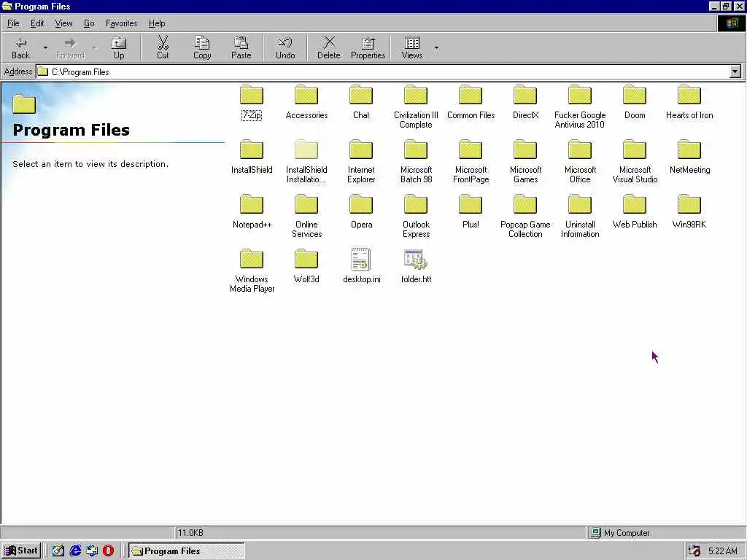Select the InstallShield folder
Image resolution: width=747 pixels, height=560 pixels.
(252, 157)
